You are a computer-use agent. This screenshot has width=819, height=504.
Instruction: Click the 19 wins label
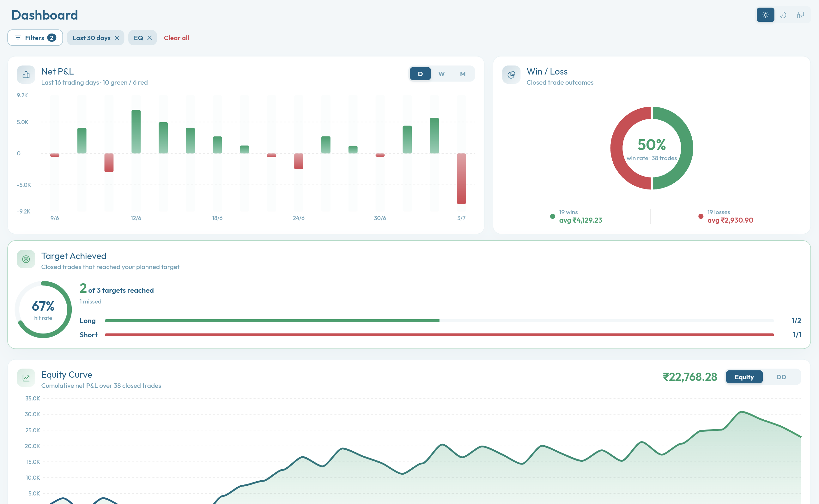[568, 212]
